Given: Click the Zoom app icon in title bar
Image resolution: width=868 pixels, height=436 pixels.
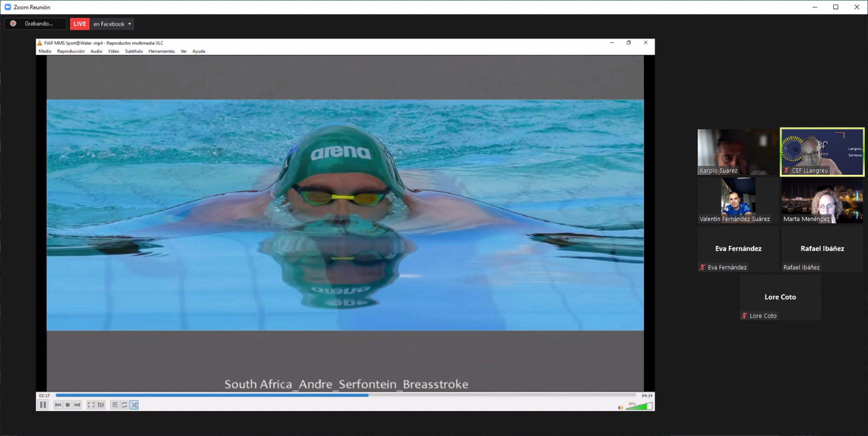Looking at the screenshot, I should [x=7, y=7].
